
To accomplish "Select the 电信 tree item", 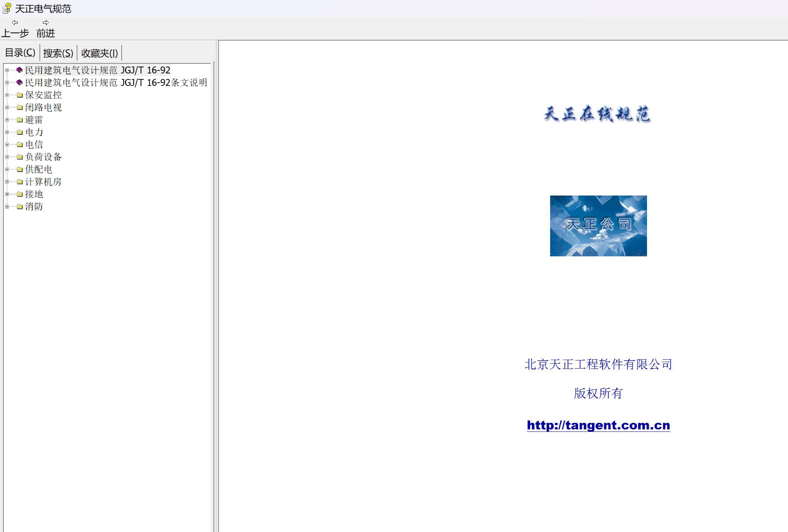I will [x=34, y=145].
